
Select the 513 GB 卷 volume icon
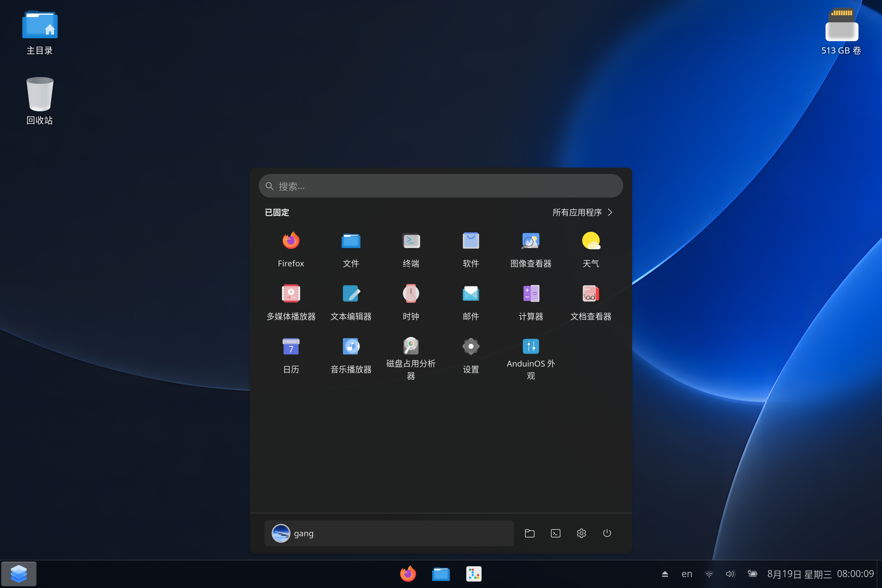coord(841,31)
